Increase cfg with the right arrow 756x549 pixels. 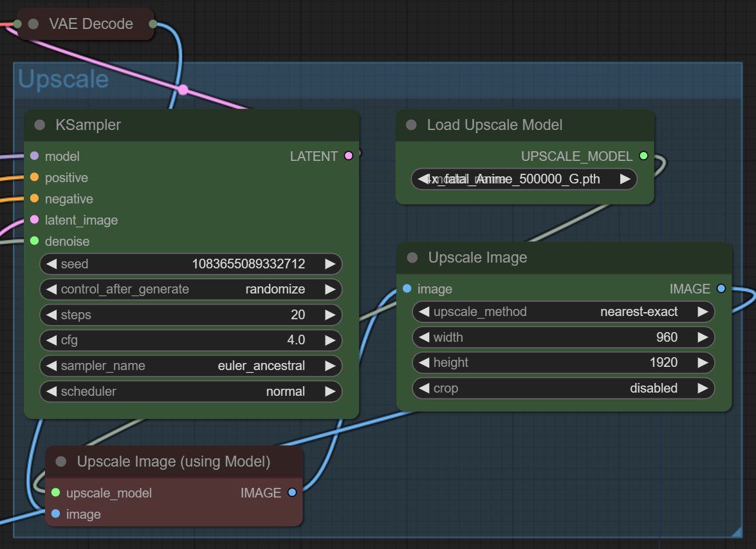330,340
